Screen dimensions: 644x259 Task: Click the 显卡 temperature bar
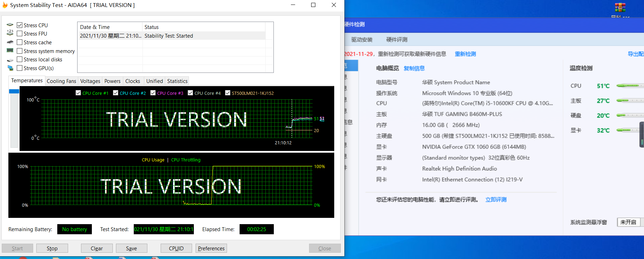point(630,130)
